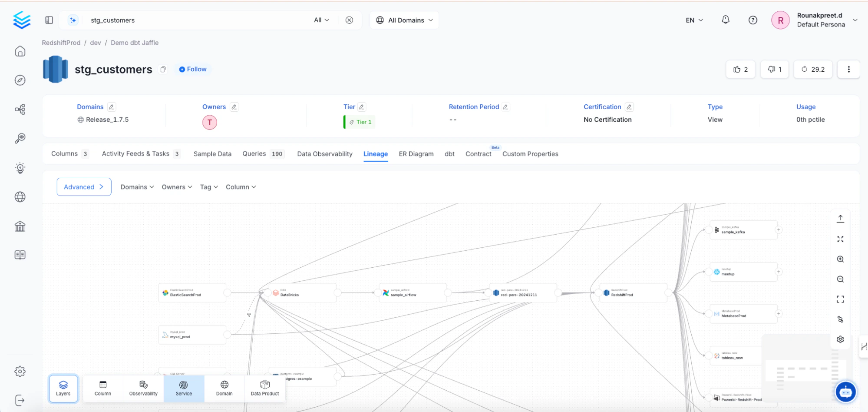Toggle the sidebar collapse icon
Screen dimensions: 868x412
coord(49,20)
